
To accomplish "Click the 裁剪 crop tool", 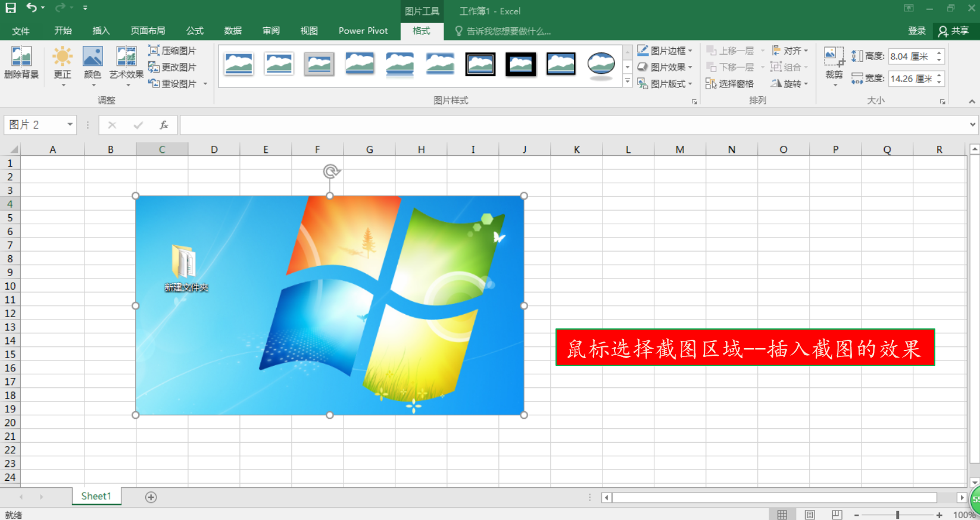I will click(834, 65).
